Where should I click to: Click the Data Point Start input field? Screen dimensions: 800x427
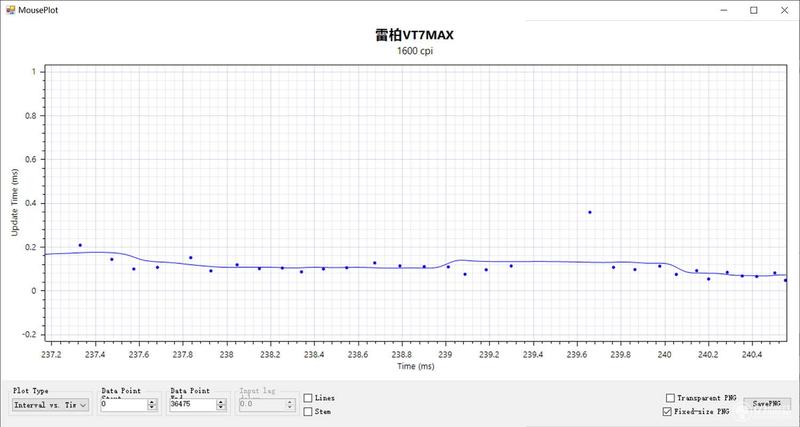pyautogui.click(x=123, y=405)
